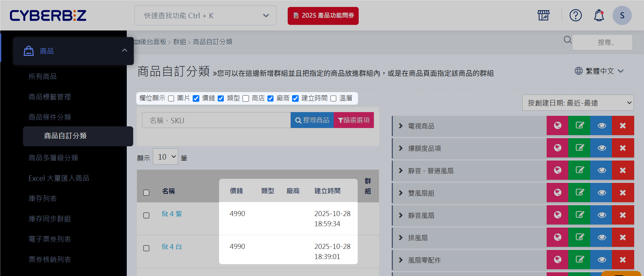The width and height of the screenshot is (644, 276).
Task: Select the fit 4 紫 row checkbox
Action: click(146, 215)
